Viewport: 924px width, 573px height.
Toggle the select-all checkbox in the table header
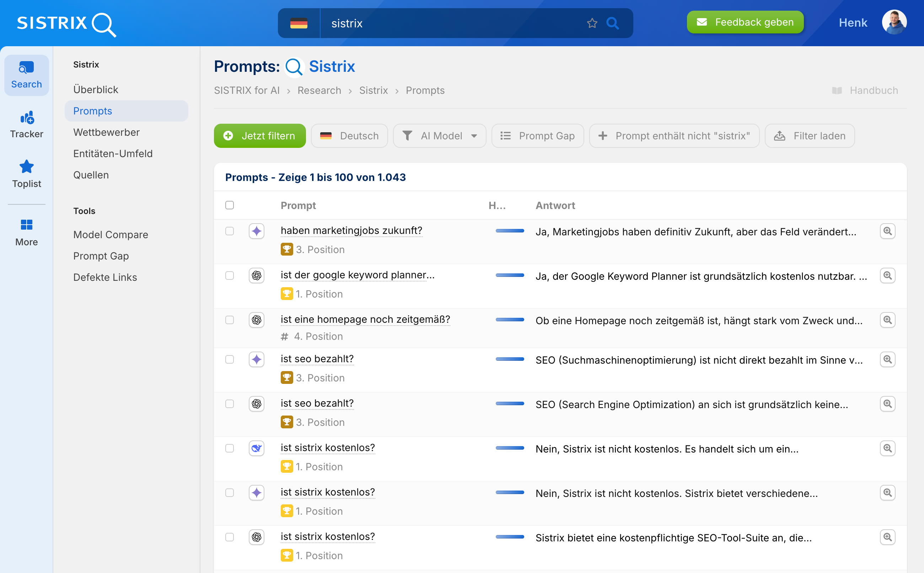tap(230, 205)
